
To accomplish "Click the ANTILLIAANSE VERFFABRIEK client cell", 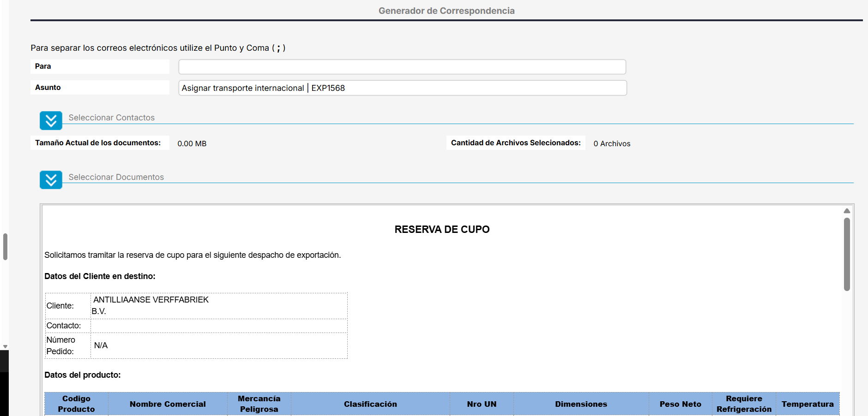I will [x=219, y=305].
